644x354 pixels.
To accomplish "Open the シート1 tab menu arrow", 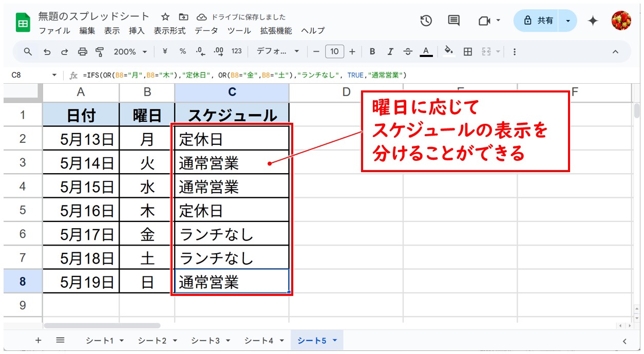I will click(x=122, y=340).
